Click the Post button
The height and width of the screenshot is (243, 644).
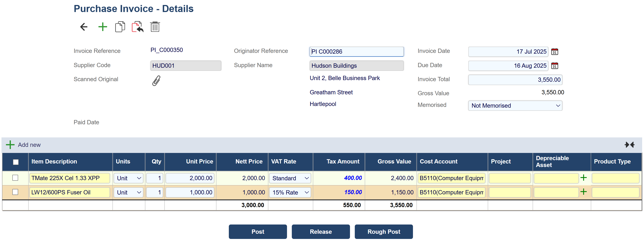(x=257, y=232)
